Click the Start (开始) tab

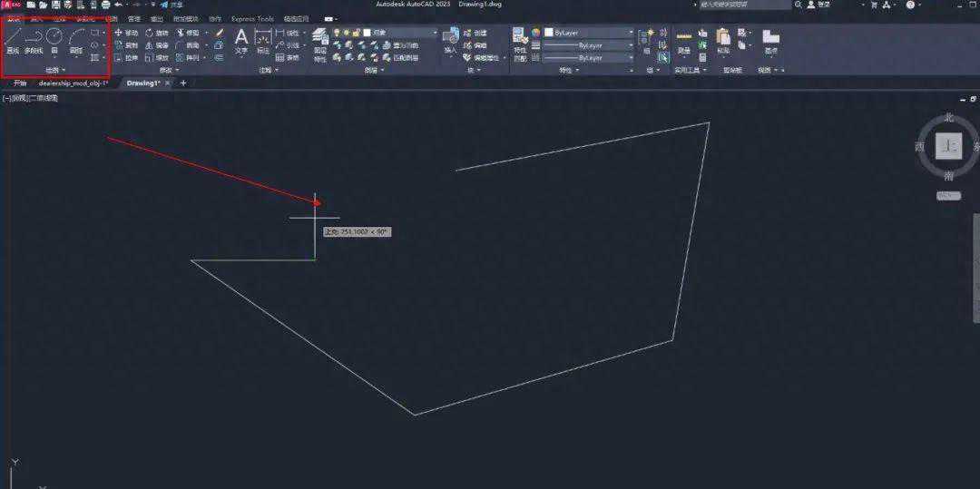[x=20, y=83]
